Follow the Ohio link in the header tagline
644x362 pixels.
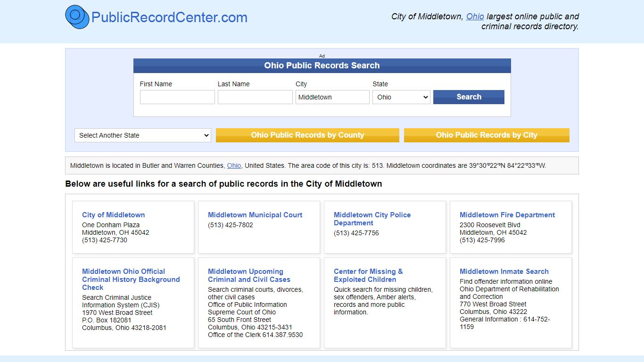pos(475,16)
